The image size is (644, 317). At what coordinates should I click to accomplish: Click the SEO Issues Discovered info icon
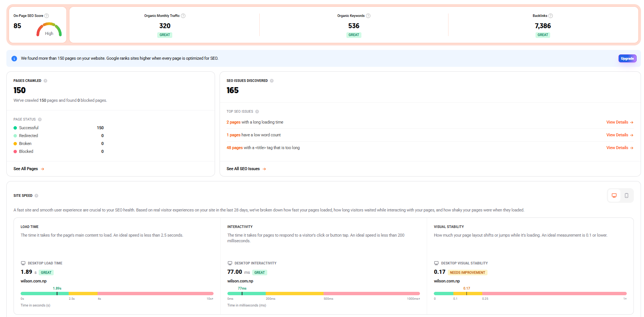point(272,81)
